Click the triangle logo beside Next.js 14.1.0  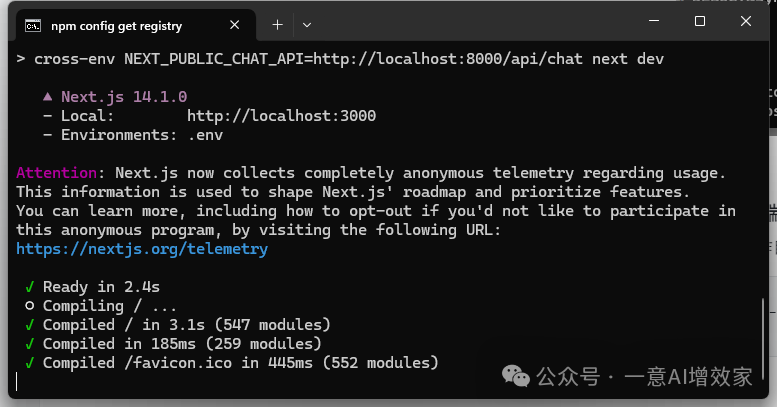47,97
